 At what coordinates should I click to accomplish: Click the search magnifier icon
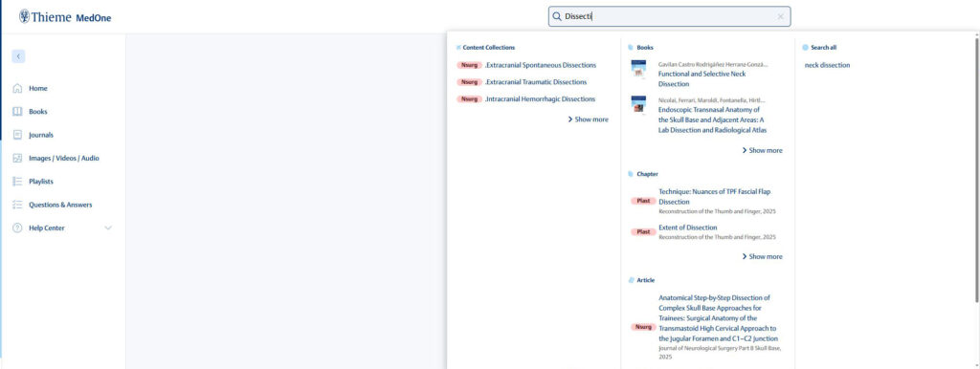click(557, 17)
